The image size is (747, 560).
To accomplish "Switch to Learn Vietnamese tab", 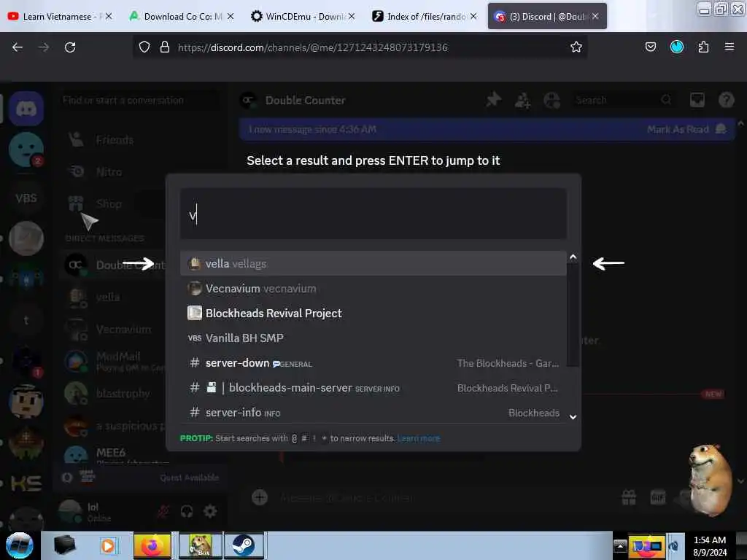I will (x=60, y=16).
